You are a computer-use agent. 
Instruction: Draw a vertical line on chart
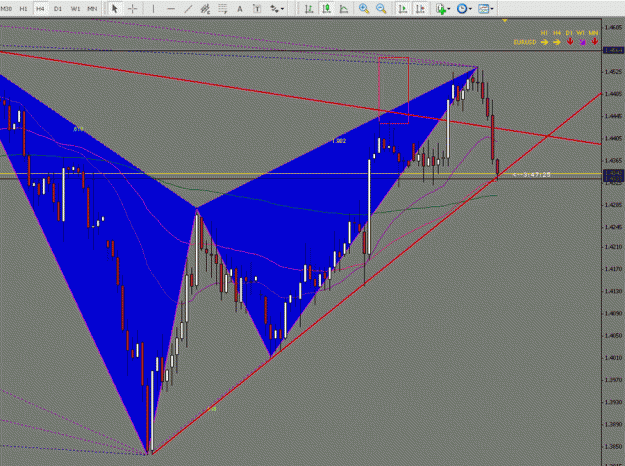point(153,8)
